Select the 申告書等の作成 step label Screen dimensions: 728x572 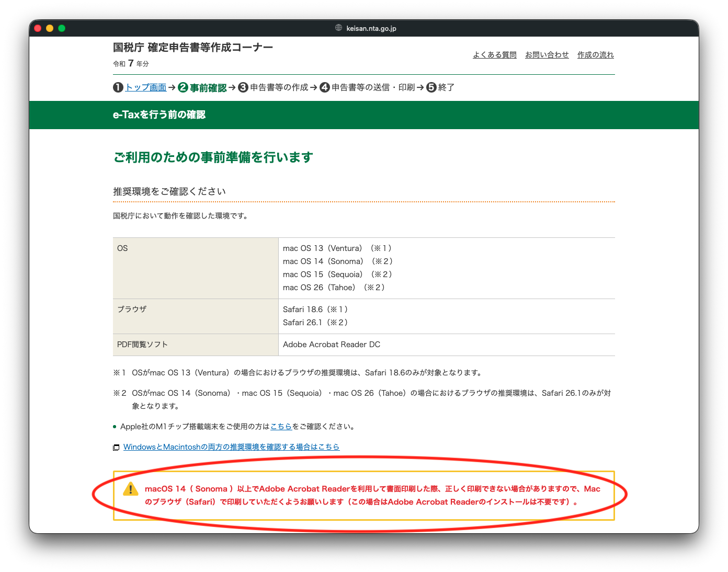[279, 87]
